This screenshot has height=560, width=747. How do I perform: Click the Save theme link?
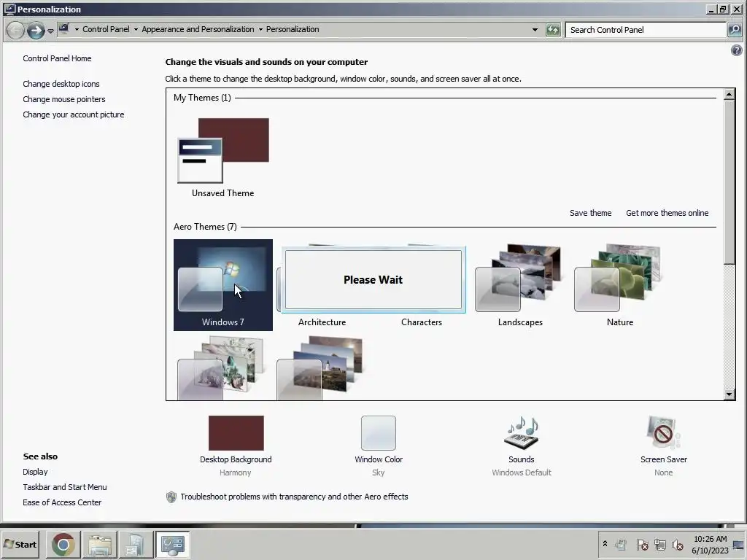[x=590, y=214]
